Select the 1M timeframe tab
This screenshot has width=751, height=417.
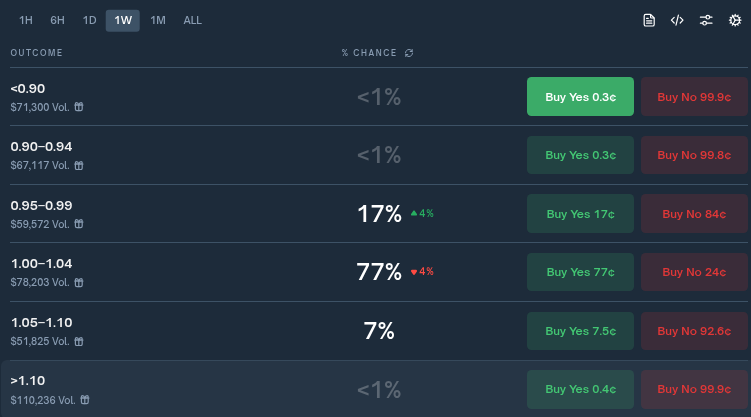coord(158,21)
